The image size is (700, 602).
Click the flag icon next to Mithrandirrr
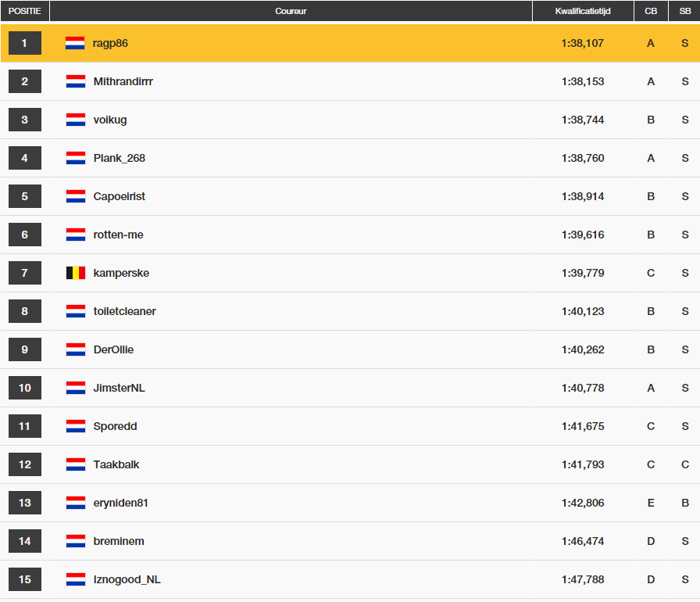[75, 81]
